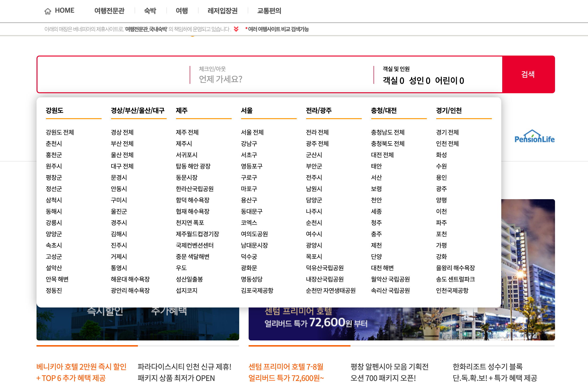
Task: Select 인천국제공항 under 경기/인천
Action: [452, 290]
